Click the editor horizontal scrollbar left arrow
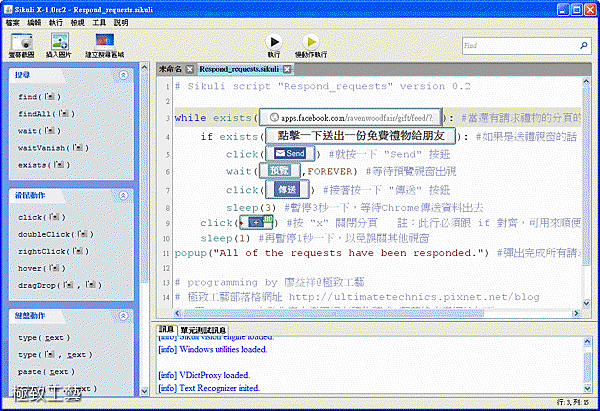 coord(177,313)
